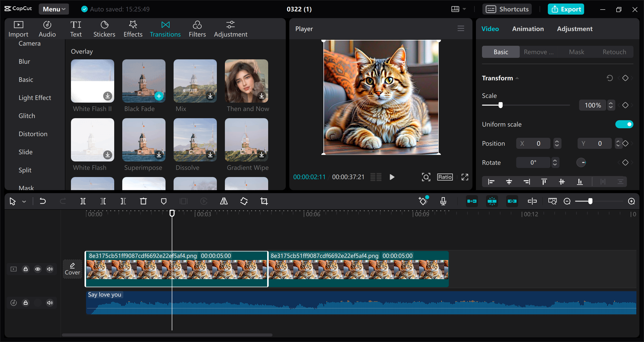Open the Menu dropdown
This screenshot has height=342, width=644.
tap(53, 9)
